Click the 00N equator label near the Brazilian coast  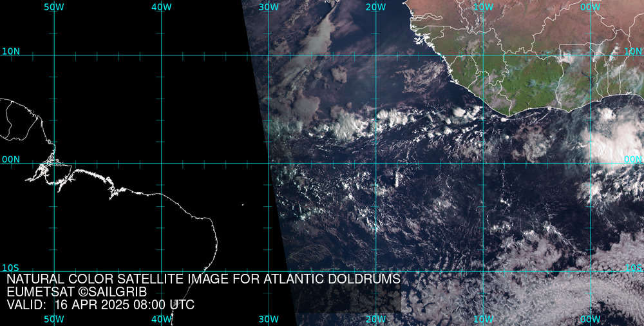(11, 159)
